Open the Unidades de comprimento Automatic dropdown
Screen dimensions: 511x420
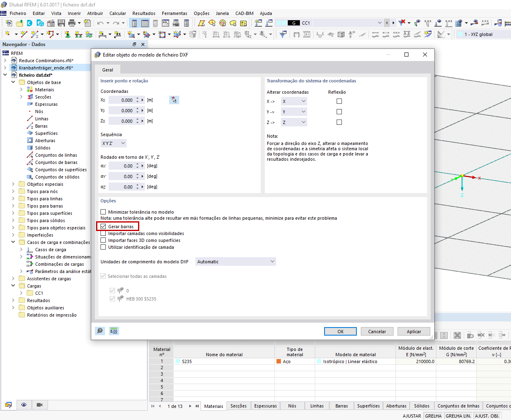(235, 261)
